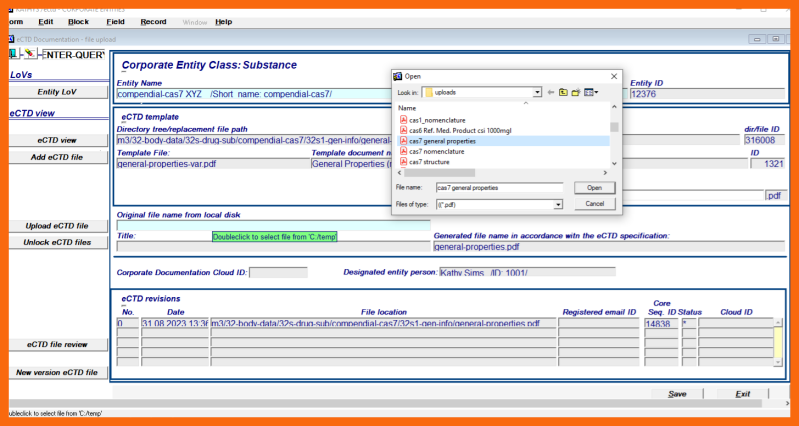Click PDF icon of cas7 structure

pyautogui.click(x=403, y=162)
